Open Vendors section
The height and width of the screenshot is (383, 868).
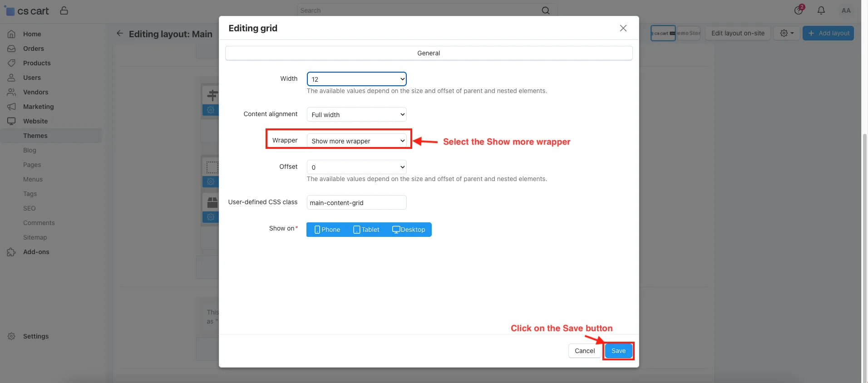[35, 92]
